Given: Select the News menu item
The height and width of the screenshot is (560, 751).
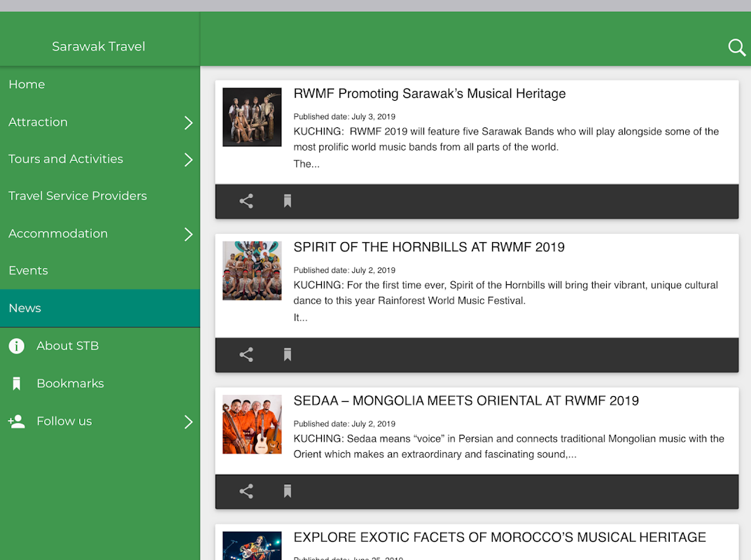Looking at the screenshot, I should tap(99, 308).
